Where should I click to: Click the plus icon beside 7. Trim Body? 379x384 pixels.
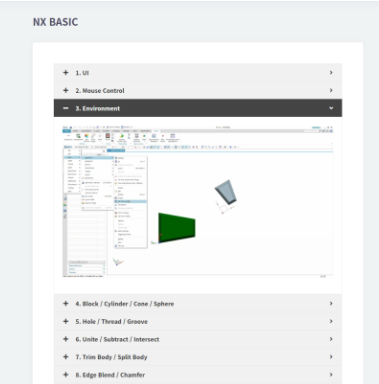click(x=66, y=357)
